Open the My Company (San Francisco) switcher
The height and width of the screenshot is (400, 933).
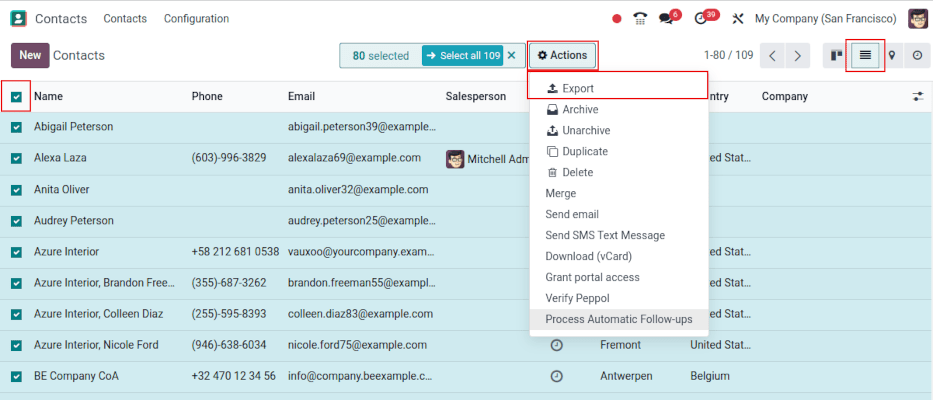(826, 18)
